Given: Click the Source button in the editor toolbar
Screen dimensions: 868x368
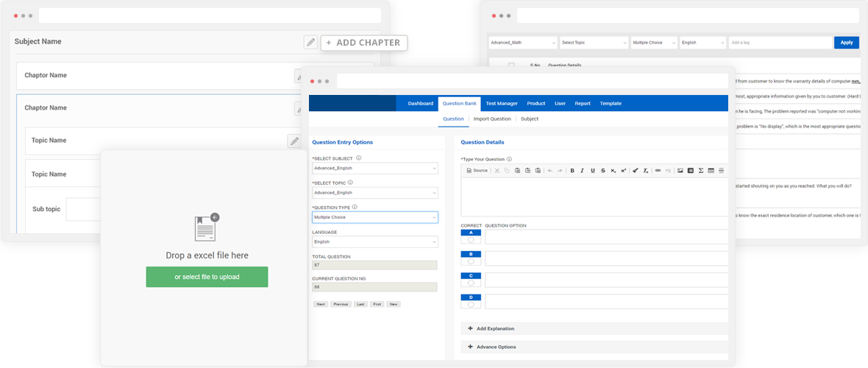Looking at the screenshot, I should pos(477,171).
